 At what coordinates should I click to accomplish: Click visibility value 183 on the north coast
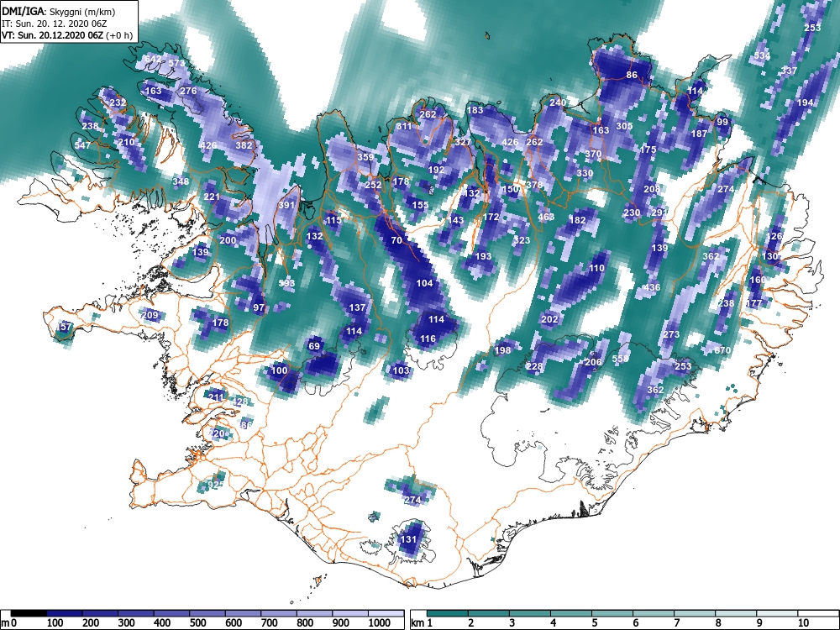[475, 110]
